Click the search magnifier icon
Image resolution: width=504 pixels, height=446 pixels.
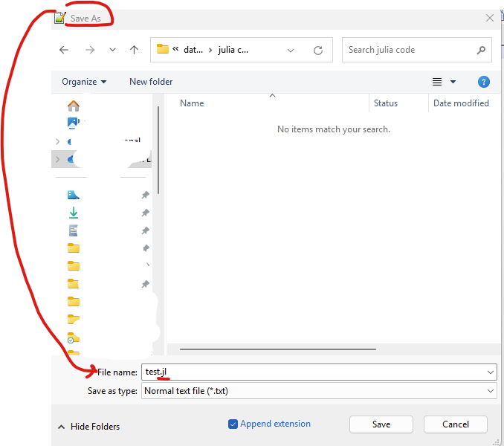pyautogui.click(x=481, y=50)
